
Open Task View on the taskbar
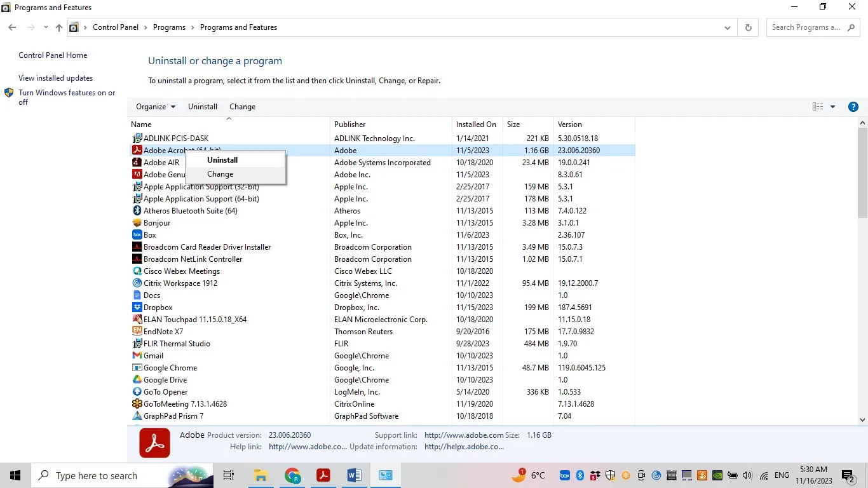tap(229, 475)
